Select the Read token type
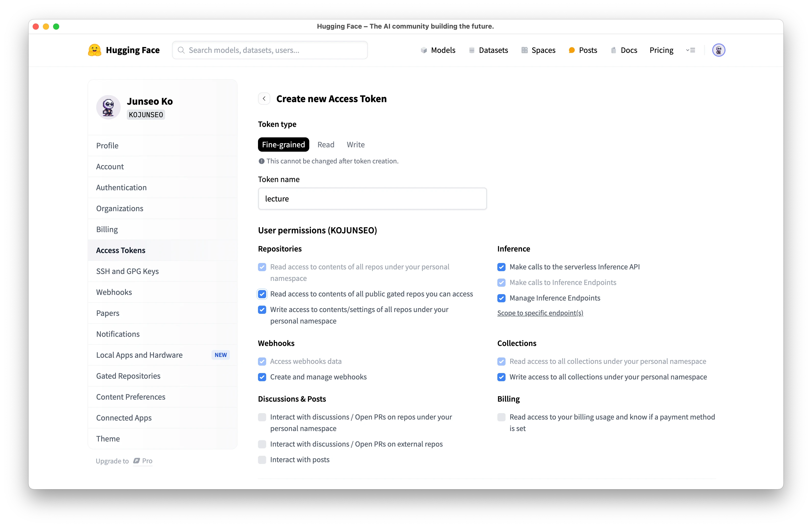The height and width of the screenshot is (527, 812). (326, 145)
